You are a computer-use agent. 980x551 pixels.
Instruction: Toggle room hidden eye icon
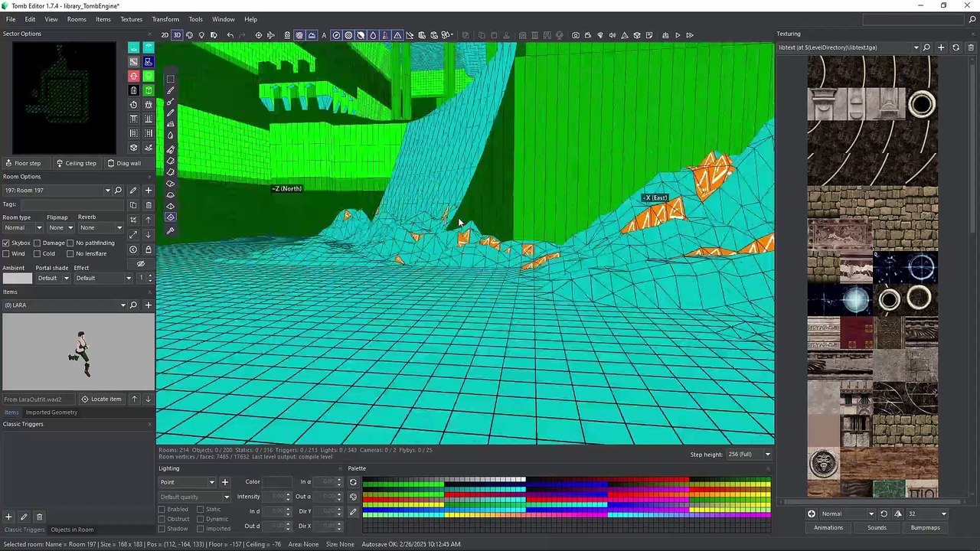[141, 264]
